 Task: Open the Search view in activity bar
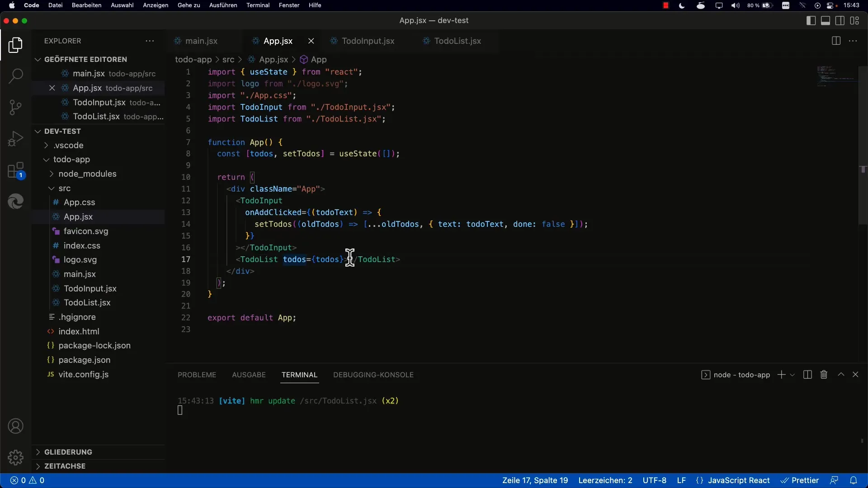(15, 76)
